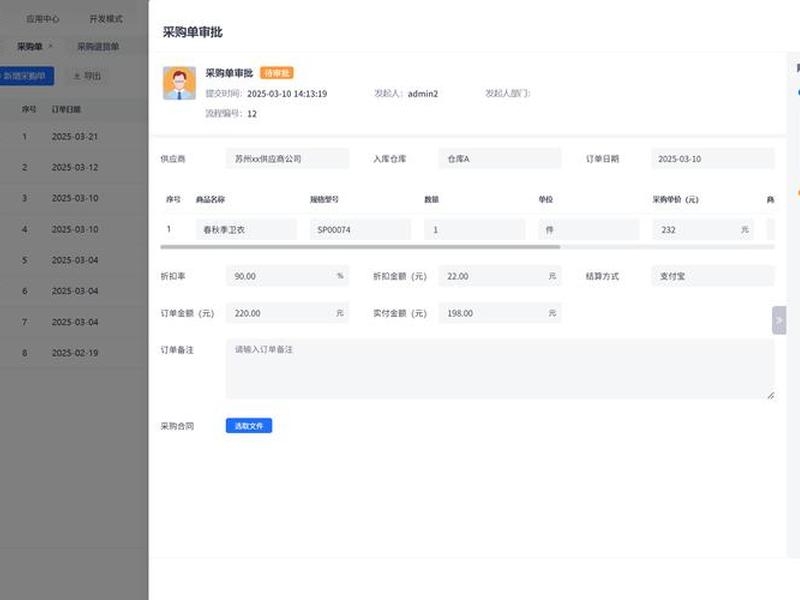Click the submit time 2025-03-10 14:13:19

click(287, 94)
